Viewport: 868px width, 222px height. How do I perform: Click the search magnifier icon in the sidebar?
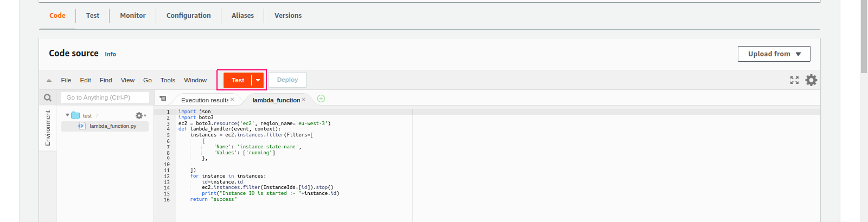(48, 97)
